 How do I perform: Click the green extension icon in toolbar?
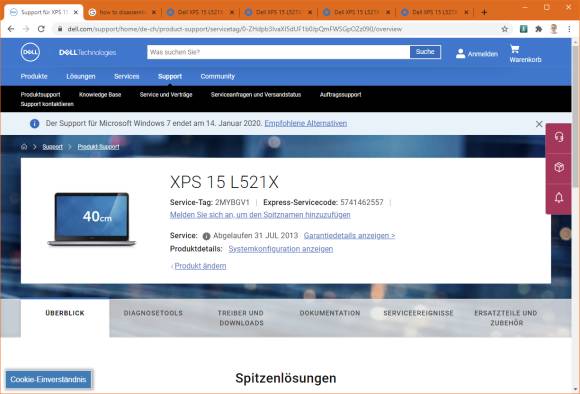tap(523, 29)
